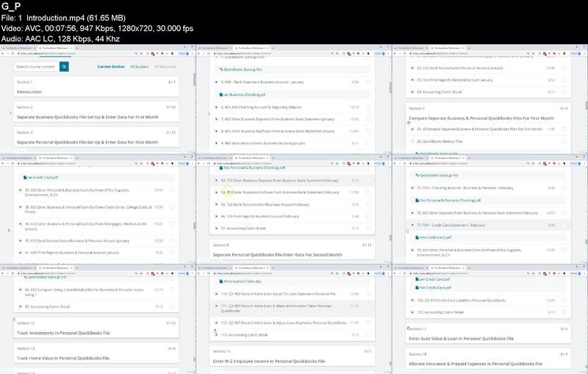Image resolution: width=588 pixels, height=374 pixels.
Task: Open lecture 123 Accounting Comic Break
Action: pos(488,312)
